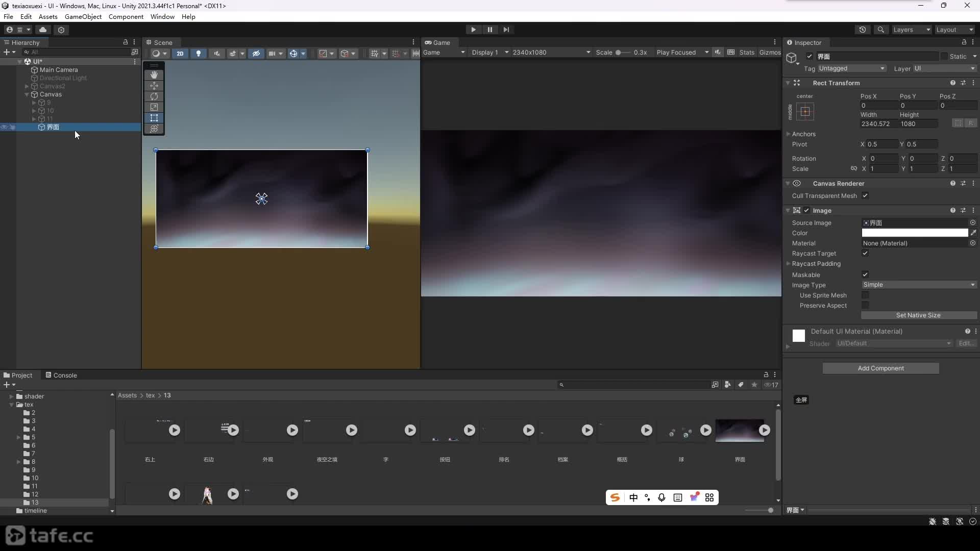Image resolution: width=980 pixels, height=551 pixels.
Task: Open the Anchor Presets box in Rect Transform
Action: [x=805, y=111]
